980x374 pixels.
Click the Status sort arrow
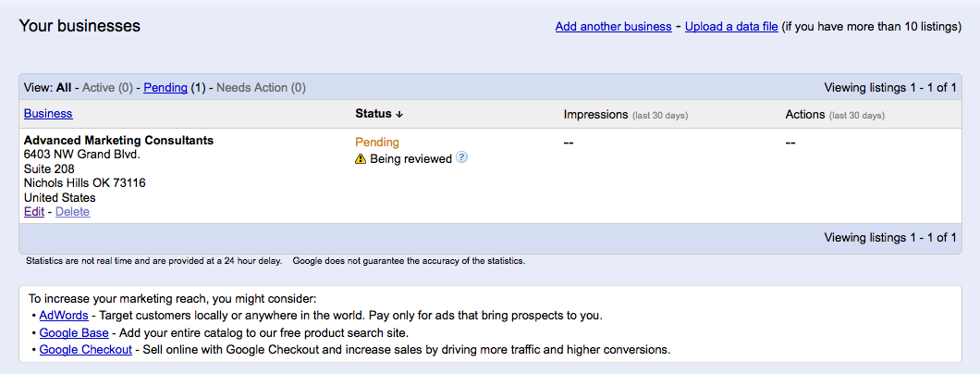tap(399, 115)
